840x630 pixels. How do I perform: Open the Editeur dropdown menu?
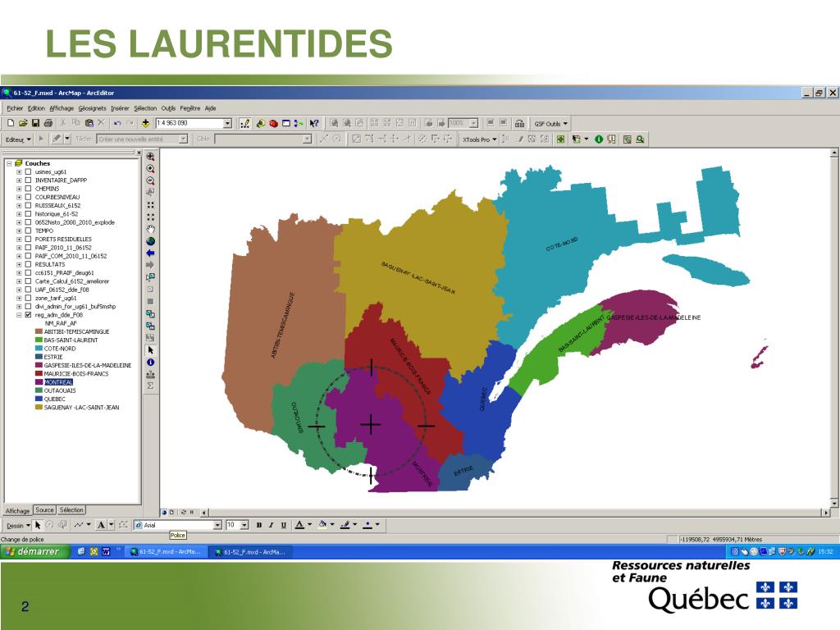pos(18,139)
